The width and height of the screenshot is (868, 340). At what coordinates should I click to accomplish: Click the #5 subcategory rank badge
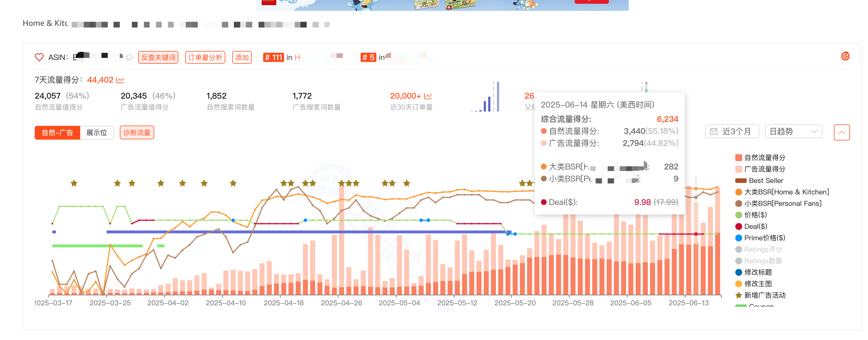click(x=368, y=57)
